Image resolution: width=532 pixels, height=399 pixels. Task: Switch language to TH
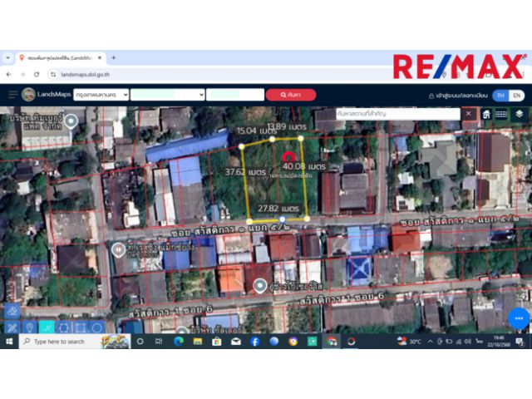500,95
